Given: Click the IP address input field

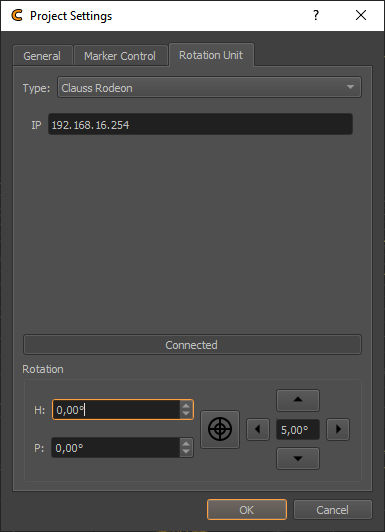Looking at the screenshot, I should [x=200, y=125].
